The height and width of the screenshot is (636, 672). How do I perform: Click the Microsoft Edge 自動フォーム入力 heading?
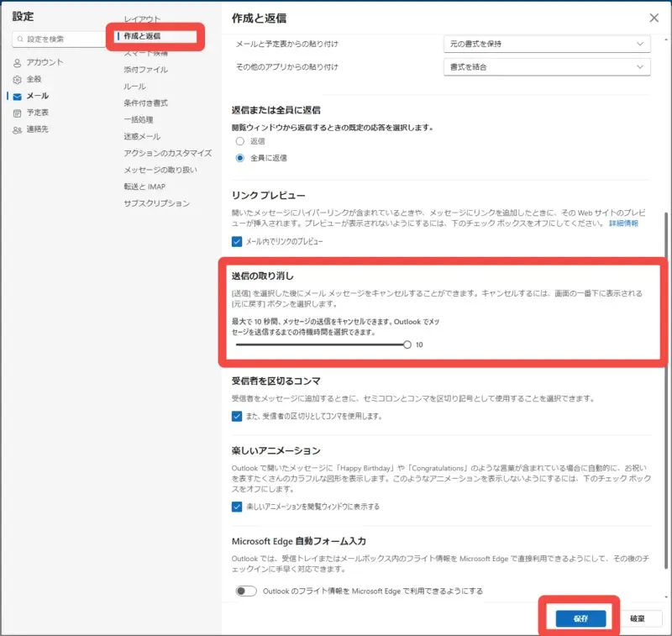[x=299, y=541]
